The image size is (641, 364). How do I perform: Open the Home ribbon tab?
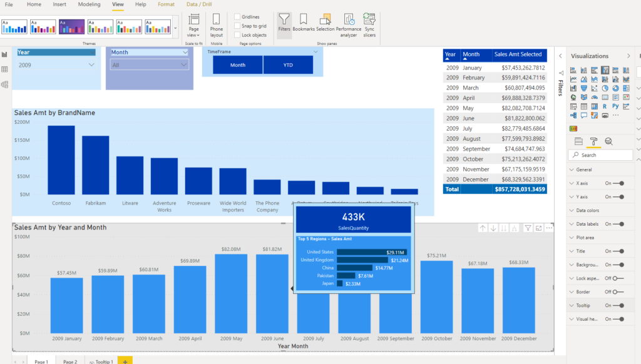point(34,4)
